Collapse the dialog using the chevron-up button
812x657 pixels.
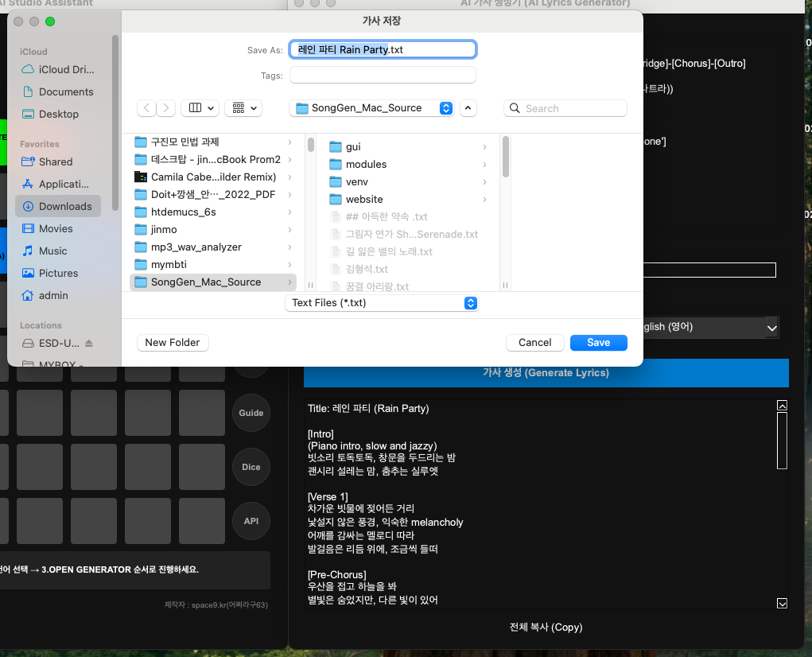point(468,108)
